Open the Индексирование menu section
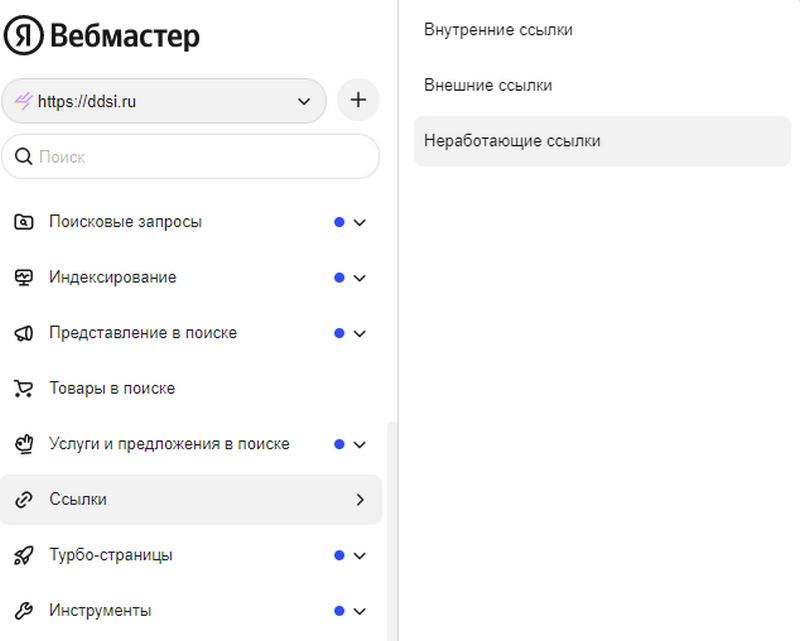 pos(190,278)
